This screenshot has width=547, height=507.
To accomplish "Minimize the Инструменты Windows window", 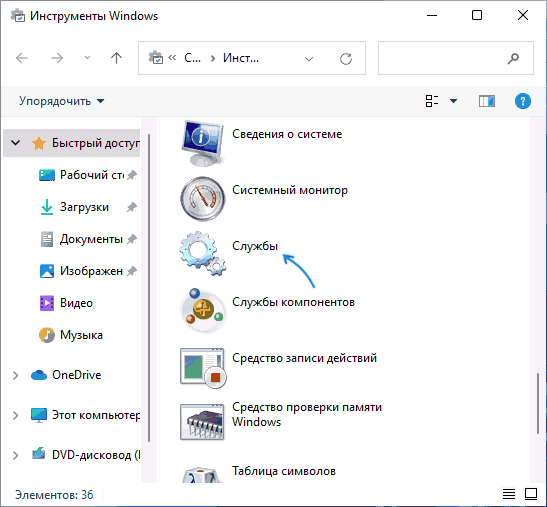I will click(x=432, y=15).
